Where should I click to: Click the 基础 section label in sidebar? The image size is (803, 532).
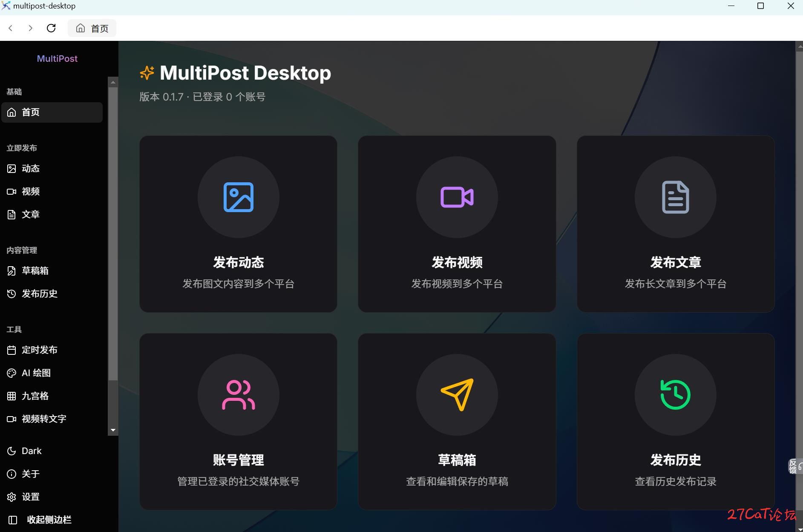[14, 92]
